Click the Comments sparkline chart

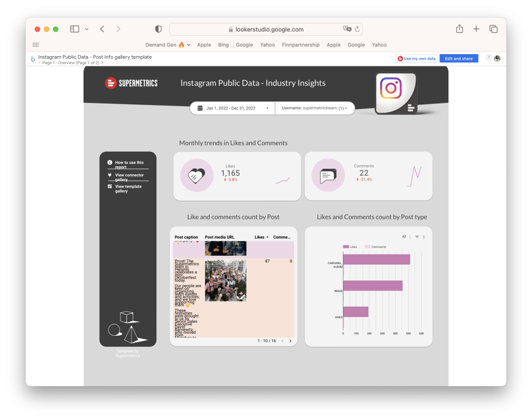pos(414,176)
